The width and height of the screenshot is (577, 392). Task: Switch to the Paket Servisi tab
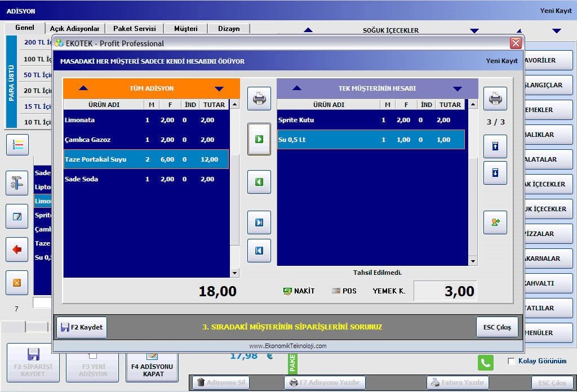(x=134, y=28)
